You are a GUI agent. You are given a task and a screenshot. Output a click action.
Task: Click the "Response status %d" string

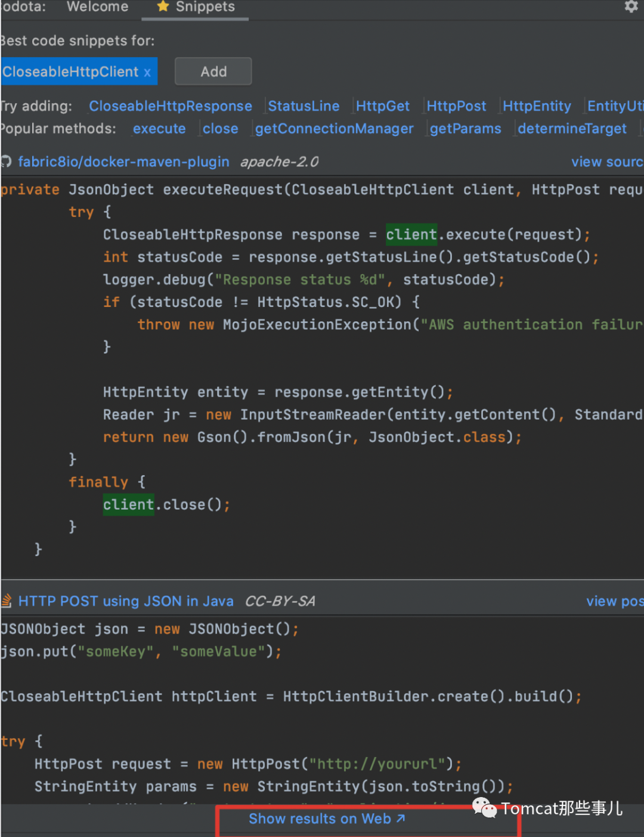point(300,280)
